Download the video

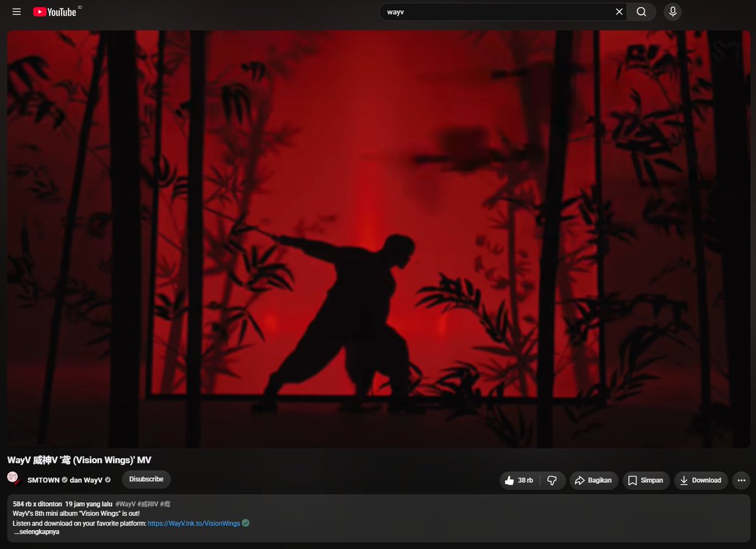(701, 480)
